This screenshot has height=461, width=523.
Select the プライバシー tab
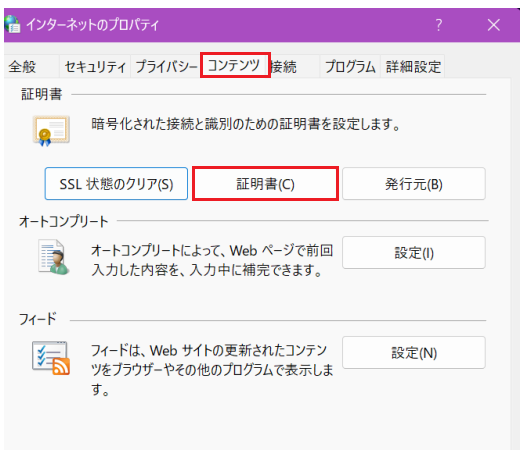166,66
